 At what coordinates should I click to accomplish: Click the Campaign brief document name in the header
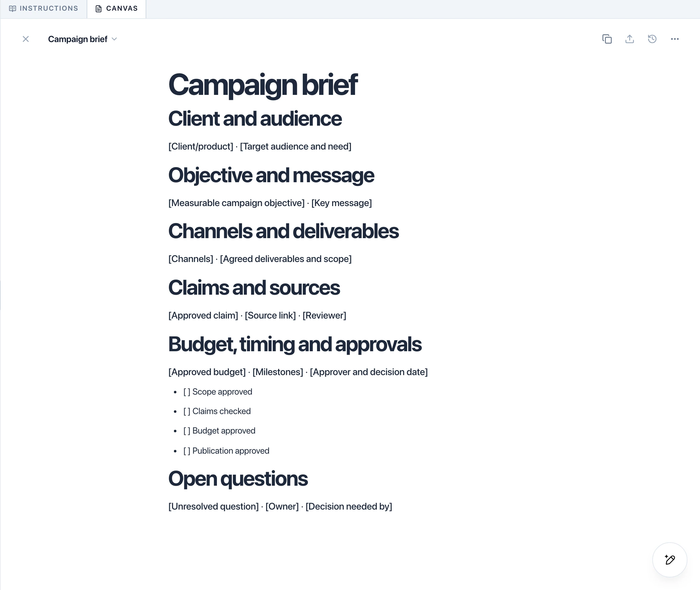(x=78, y=39)
